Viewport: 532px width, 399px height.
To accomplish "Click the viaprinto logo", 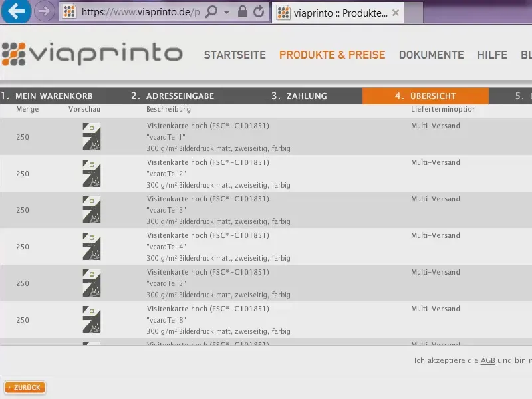I will click(x=92, y=54).
